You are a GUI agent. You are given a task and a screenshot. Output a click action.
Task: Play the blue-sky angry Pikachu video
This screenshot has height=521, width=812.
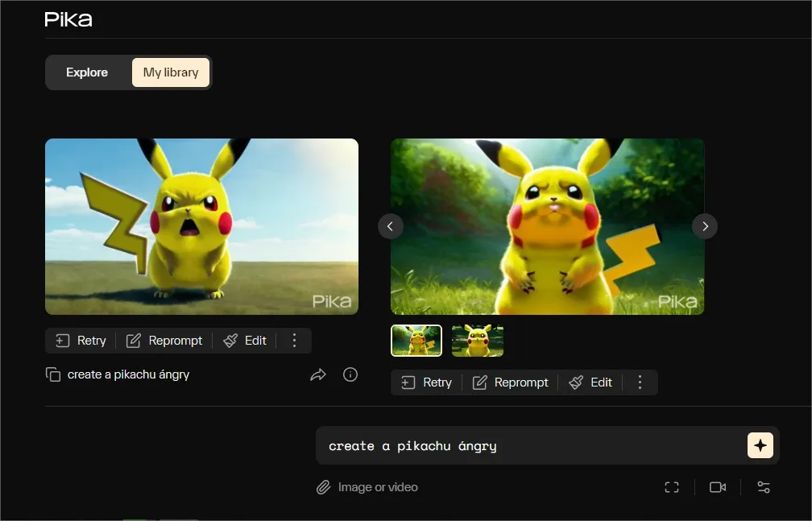202,226
